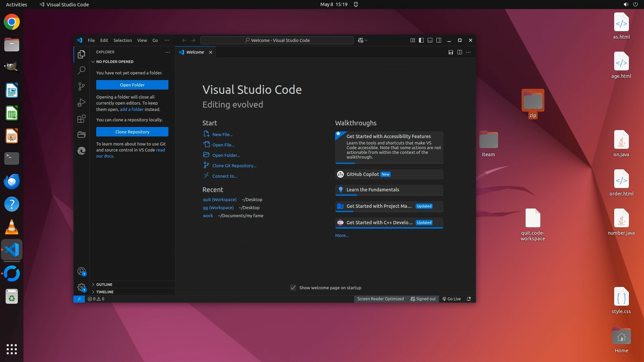The image size is (644, 362).
Task: Open notifications bell in status bar
Action: [469, 299]
